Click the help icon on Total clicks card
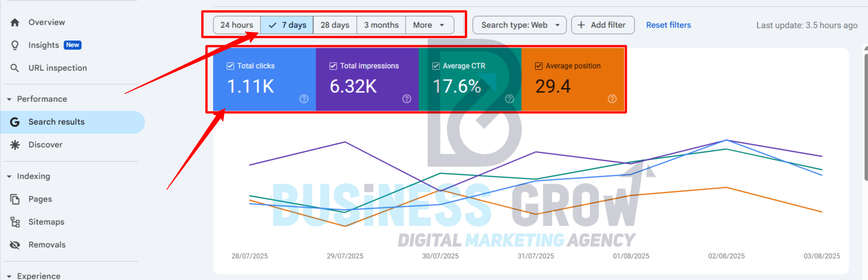Image resolution: width=868 pixels, height=280 pixels. [304, 99]
